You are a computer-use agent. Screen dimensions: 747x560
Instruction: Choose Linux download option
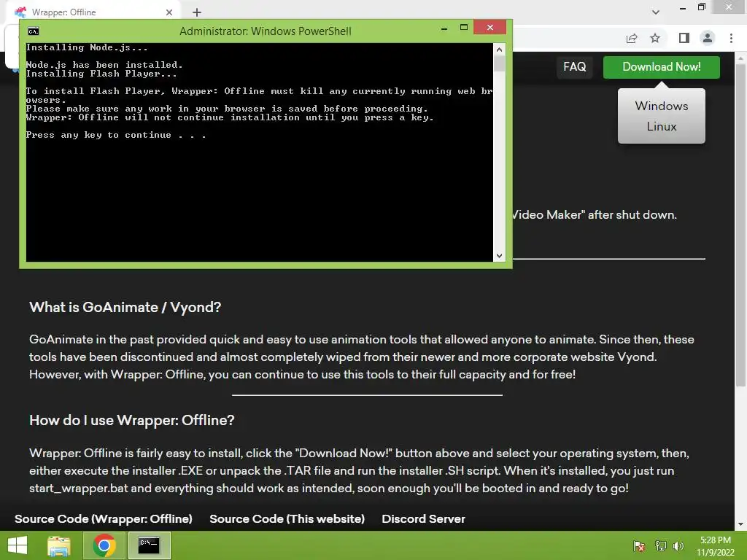tap(661, 127)
